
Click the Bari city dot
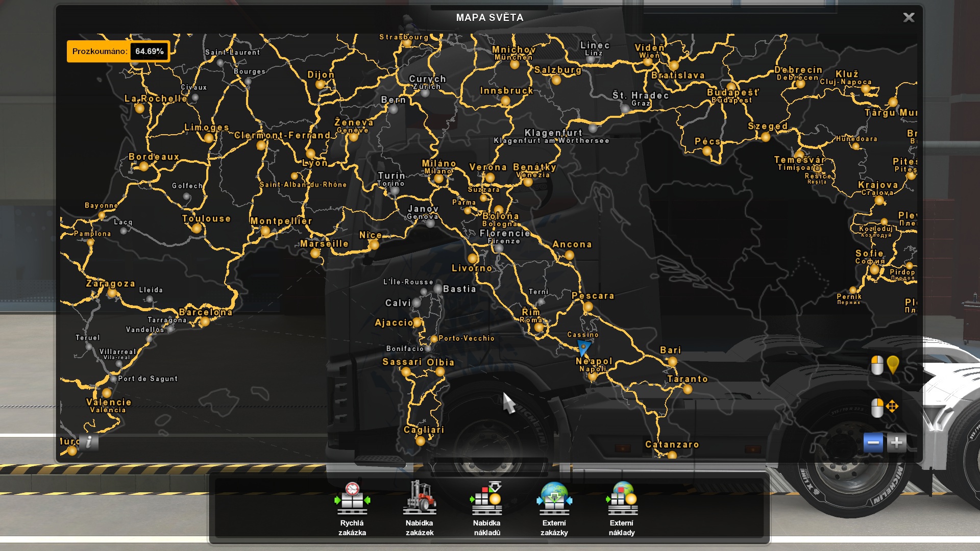pyautogui.click(x=672, y=361)
